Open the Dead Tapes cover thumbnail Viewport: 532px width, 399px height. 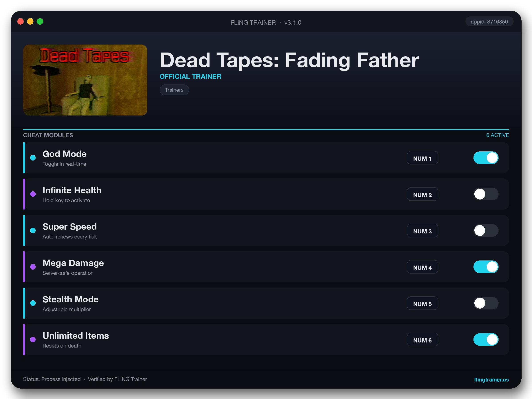85,80
